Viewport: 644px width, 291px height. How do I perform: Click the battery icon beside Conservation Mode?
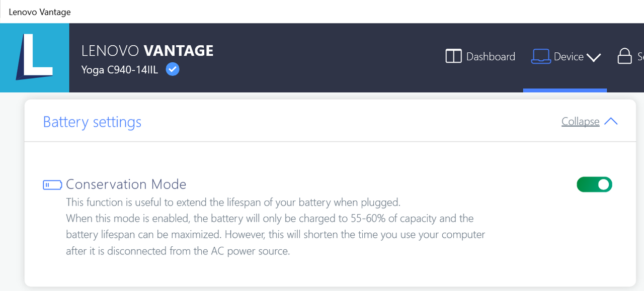(x=52, y=185)
